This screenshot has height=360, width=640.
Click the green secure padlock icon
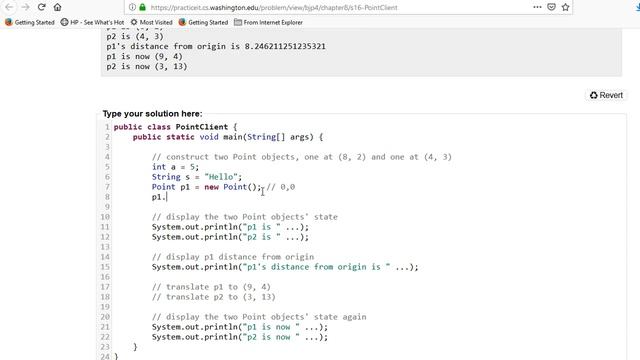pos(142,7)
